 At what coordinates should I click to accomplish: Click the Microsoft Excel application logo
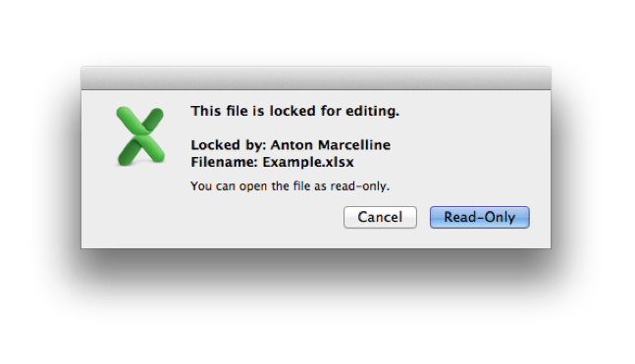pyautogui.click(x=140, y=135)
